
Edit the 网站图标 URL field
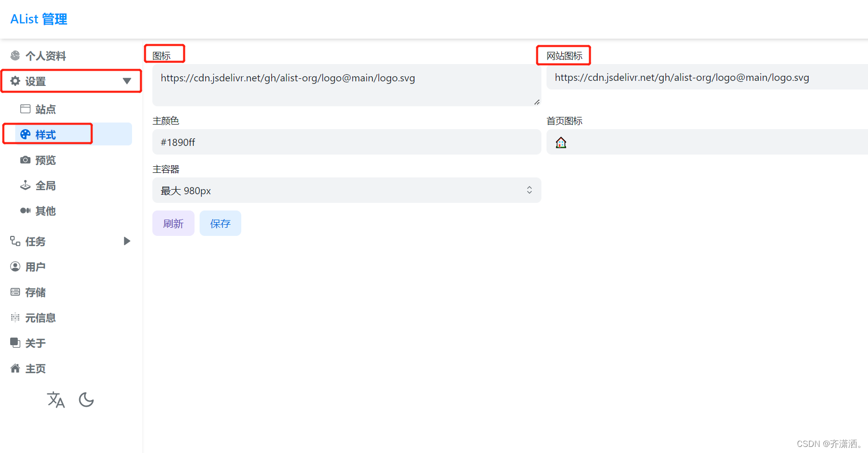point(707,77)
